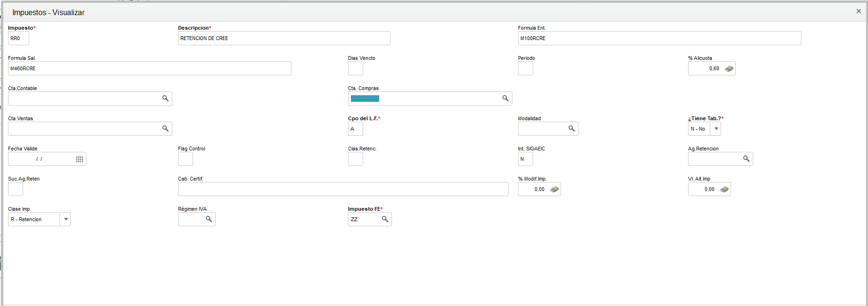Click the Ag.Retencion search icon
868x306 pixels.
pyautogui.click(x=746, y=159)
